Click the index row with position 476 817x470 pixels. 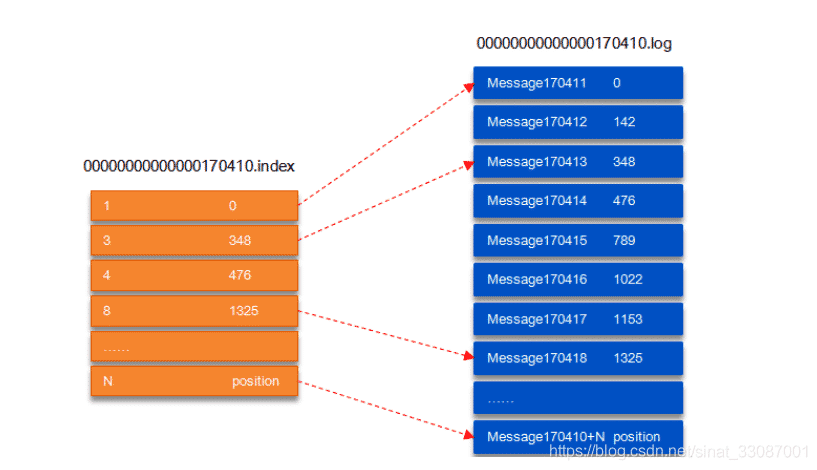tap(194, 275)
